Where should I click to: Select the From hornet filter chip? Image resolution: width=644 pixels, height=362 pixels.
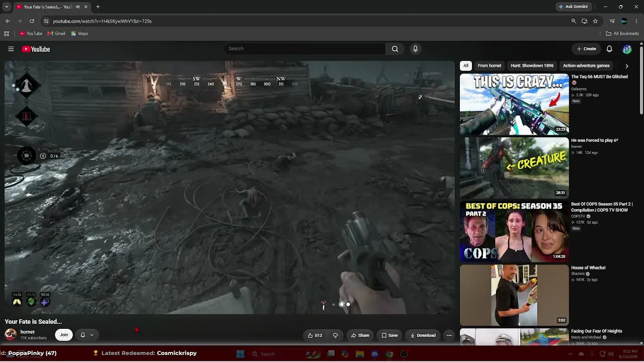(490, 66)
